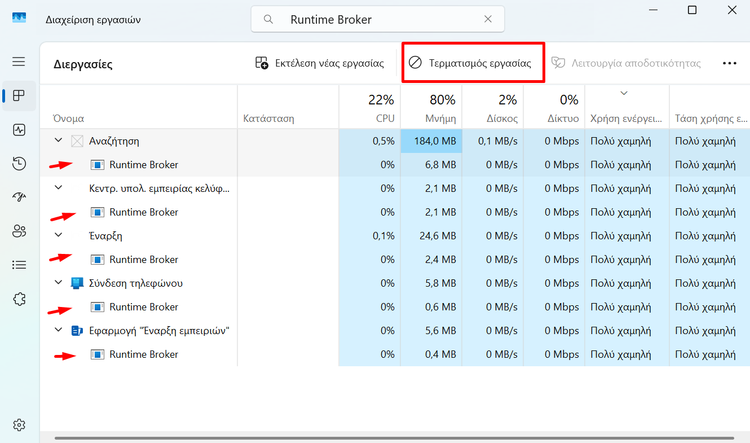The image size is (750, 443).
Task: Click the 0,1 MB/s disk cell
Action: (x=493, y=141)
